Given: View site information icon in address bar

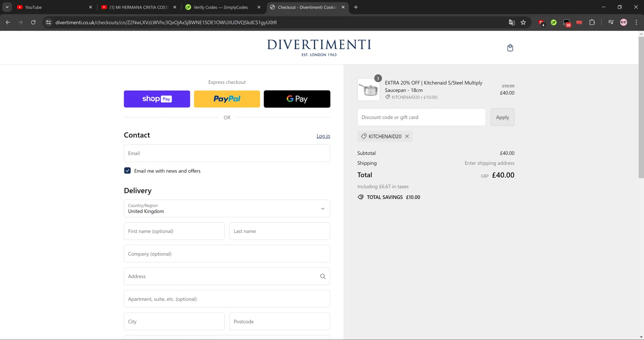Looking at the screenshot, I should [x=49, y=22].
